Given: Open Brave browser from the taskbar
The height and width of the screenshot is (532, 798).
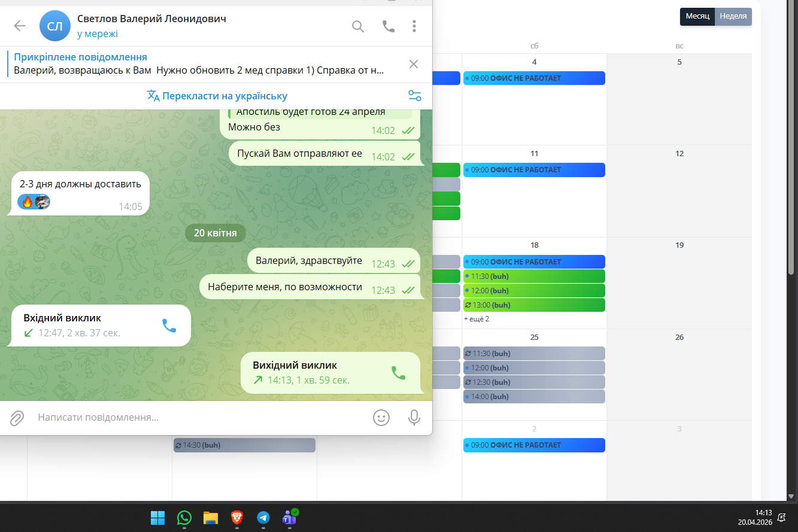Looking at the screenshot, I should pos(236,518).
